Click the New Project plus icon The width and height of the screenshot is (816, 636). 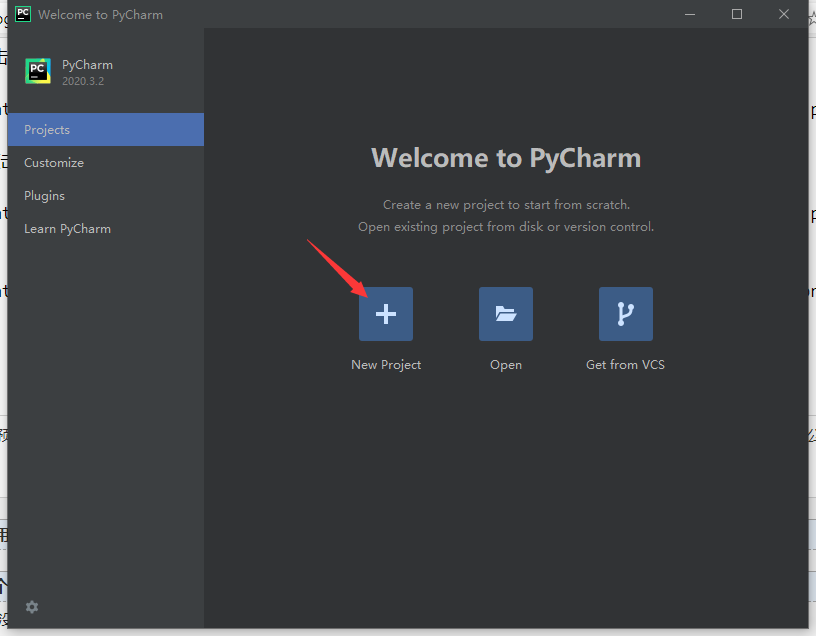pos(386,314)
